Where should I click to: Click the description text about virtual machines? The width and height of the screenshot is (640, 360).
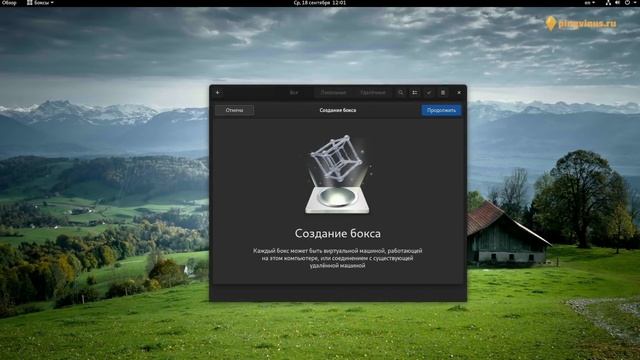[x=338, y=258]
